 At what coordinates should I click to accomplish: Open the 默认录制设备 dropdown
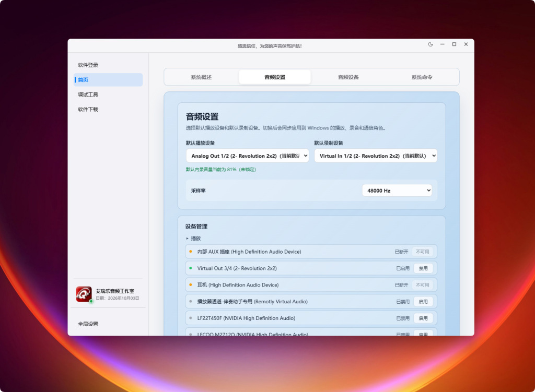376,156
